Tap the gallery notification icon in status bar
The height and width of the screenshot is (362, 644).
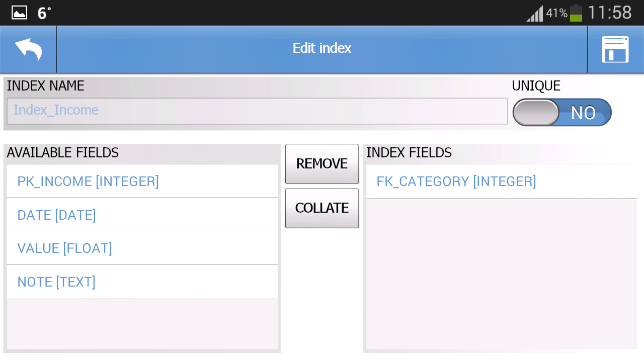(19, 12)
